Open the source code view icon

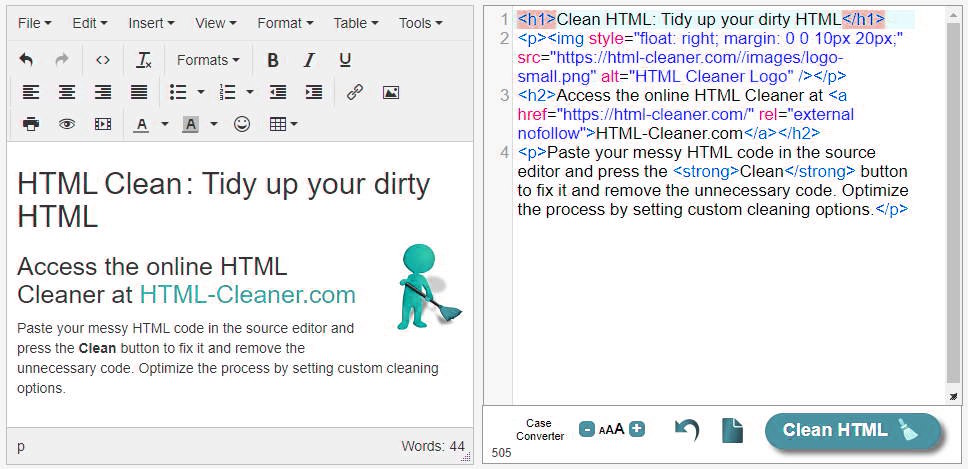[102, 60]
